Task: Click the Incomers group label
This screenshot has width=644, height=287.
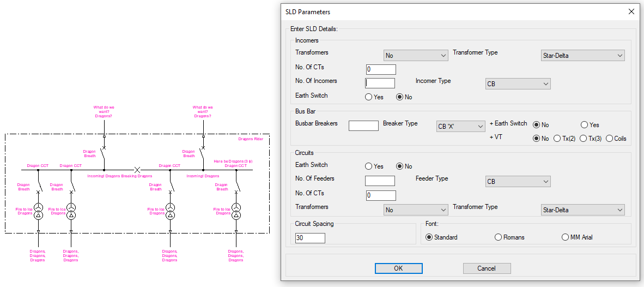Action: coord(307,40)
